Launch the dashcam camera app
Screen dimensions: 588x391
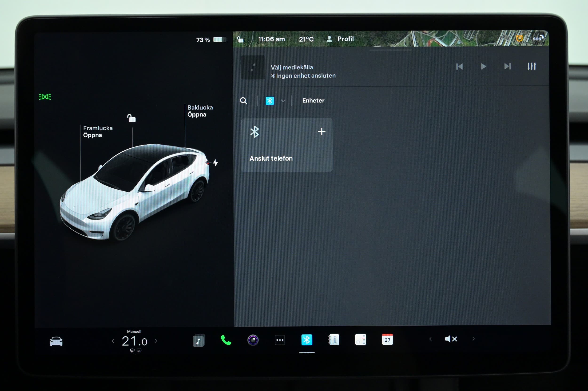253,340
